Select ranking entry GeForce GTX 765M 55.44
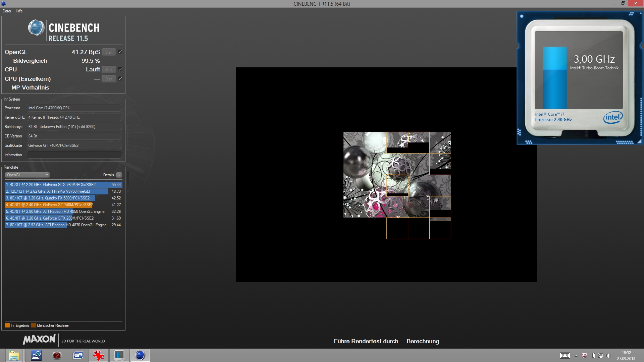Screen dimensions: 644x362 tap(63, 185)
